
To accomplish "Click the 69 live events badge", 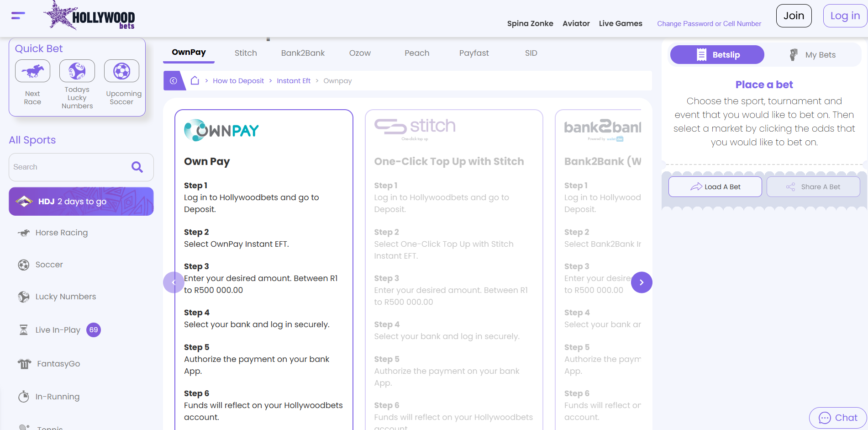I will 94,330.
